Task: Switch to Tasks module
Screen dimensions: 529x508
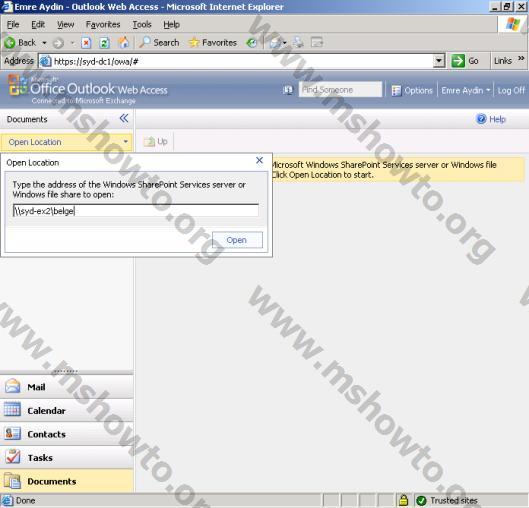Action: coord(66,458)
